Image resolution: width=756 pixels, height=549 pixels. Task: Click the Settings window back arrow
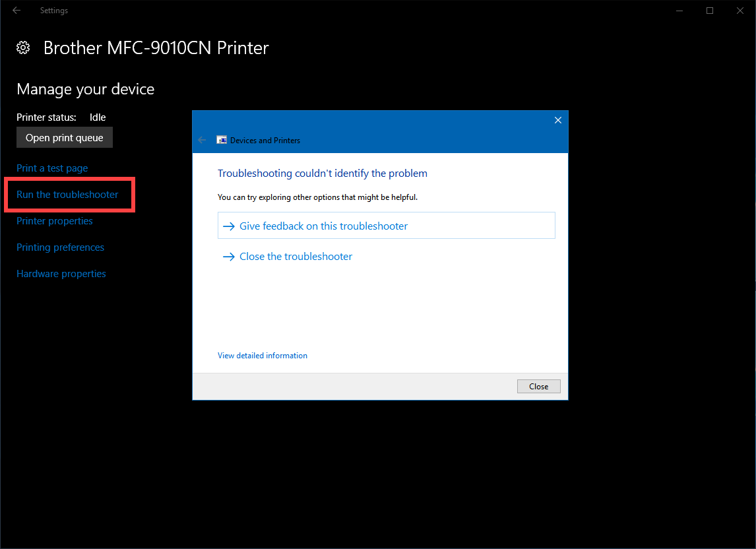(x=16, y=11)
